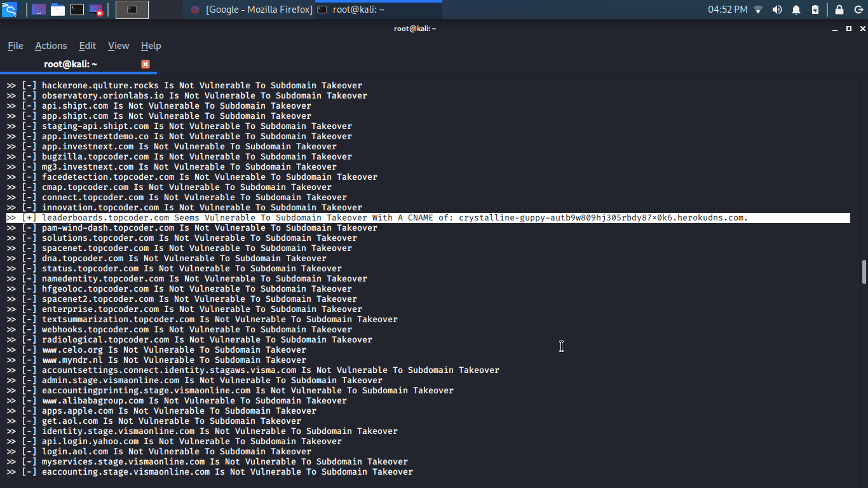Open the Help menu
The height and width of the screenshot is (488, 868).
(151, 46)
